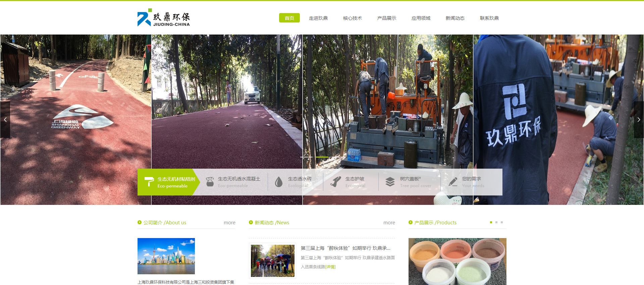Click the 玖鼎环保 JIUDING-CHINA logo
The width and height of the screenshot is (644, 285).
pyautogui.click(x=164, y=18)
